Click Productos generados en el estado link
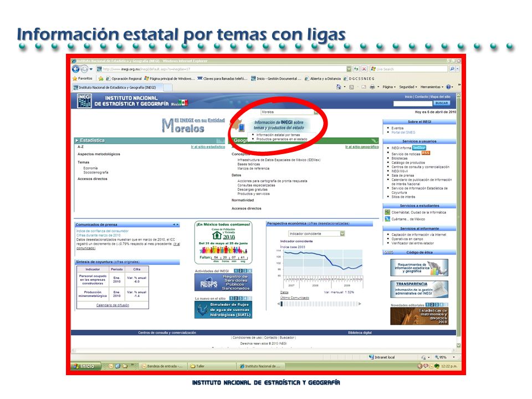This screenshot has height=399, width=532. pos(282,139)
